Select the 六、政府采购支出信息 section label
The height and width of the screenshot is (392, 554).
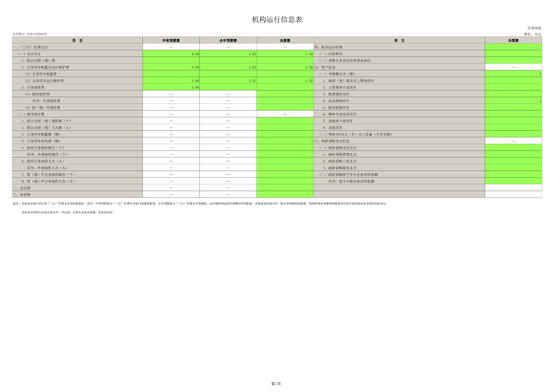tap(332, 141)
